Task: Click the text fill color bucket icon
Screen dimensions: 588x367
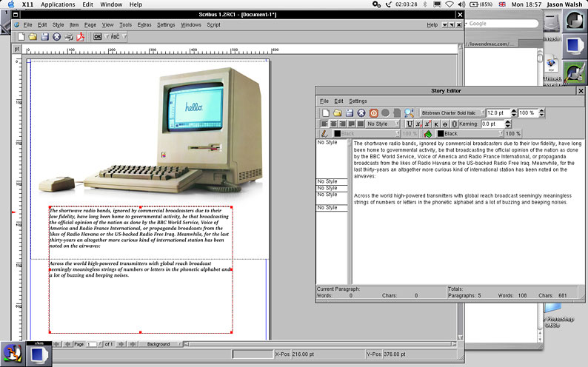Action: [428, 134]
